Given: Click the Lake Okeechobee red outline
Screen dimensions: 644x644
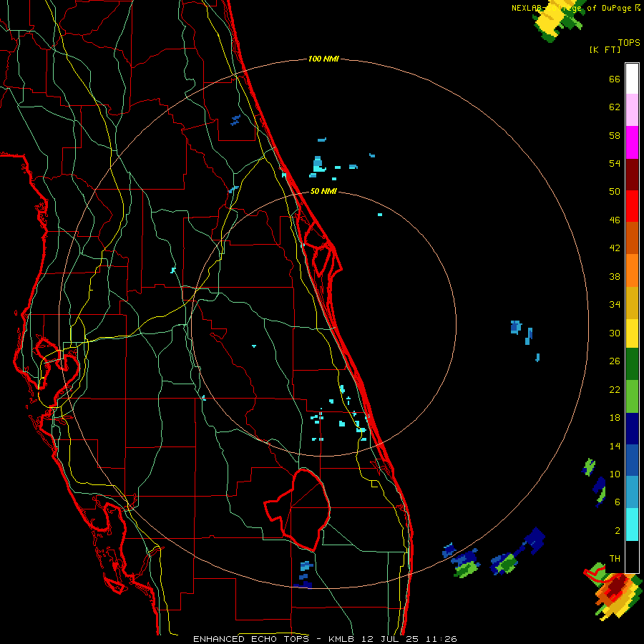Looking at the screenshot, I should click(x=298, y=509).
